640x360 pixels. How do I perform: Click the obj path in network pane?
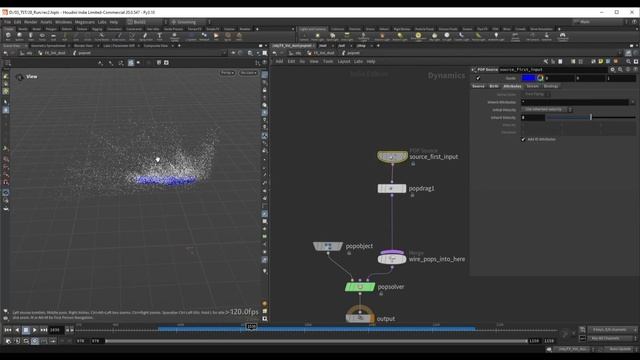298,53
